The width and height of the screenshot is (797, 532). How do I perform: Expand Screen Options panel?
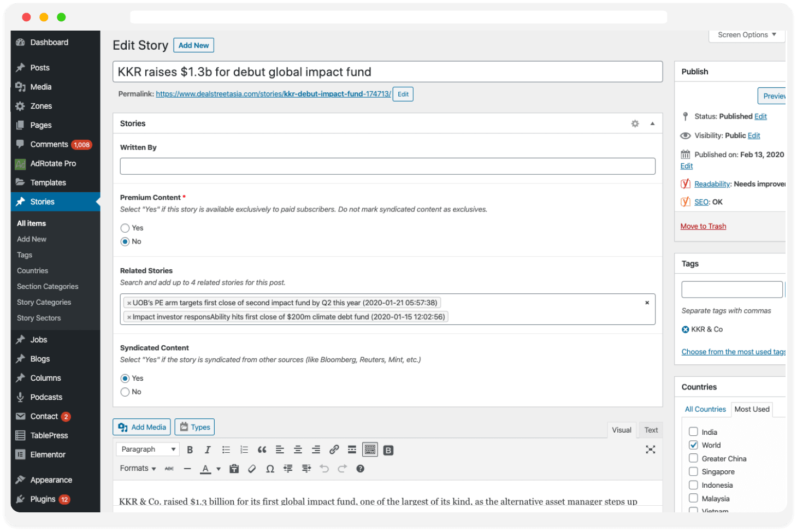click(x=747, y=34)
